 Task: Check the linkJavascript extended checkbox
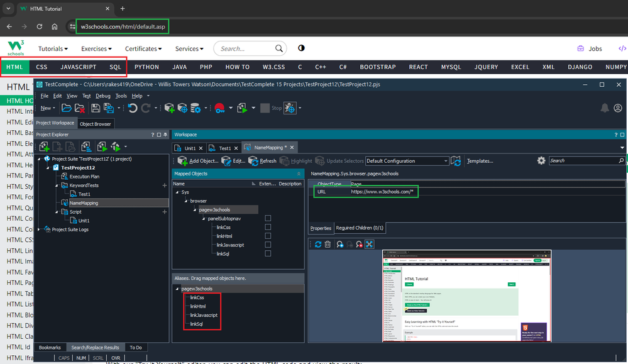(x=268, y=245)
